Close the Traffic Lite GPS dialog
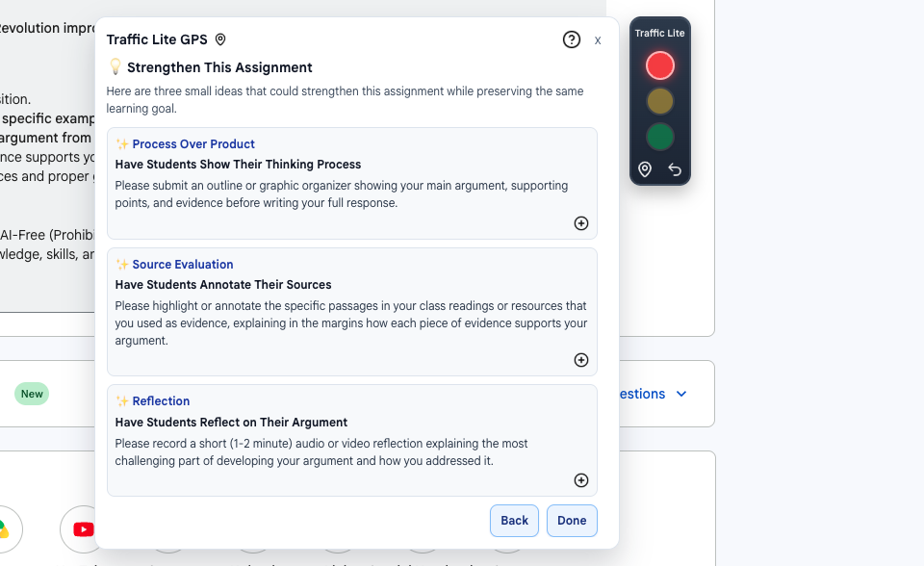The width and height of the screenshot is (924, 566). coord(598,40)
